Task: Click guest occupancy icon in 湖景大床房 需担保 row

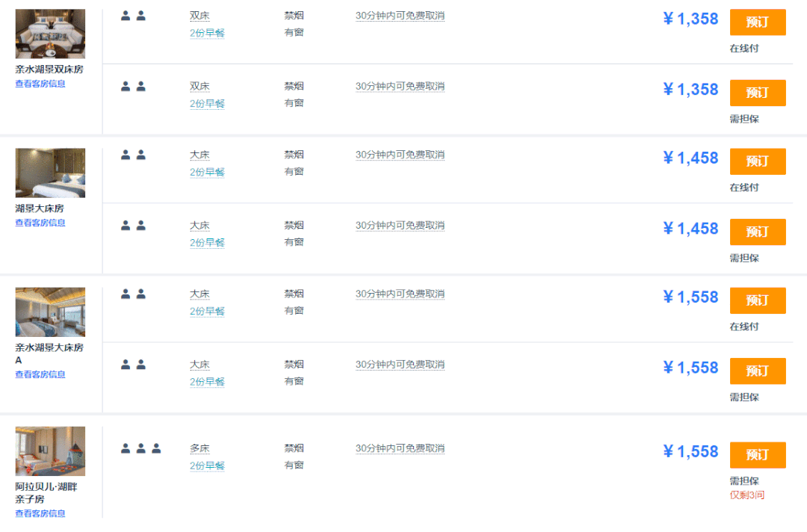Action: (x=133, y=225)
